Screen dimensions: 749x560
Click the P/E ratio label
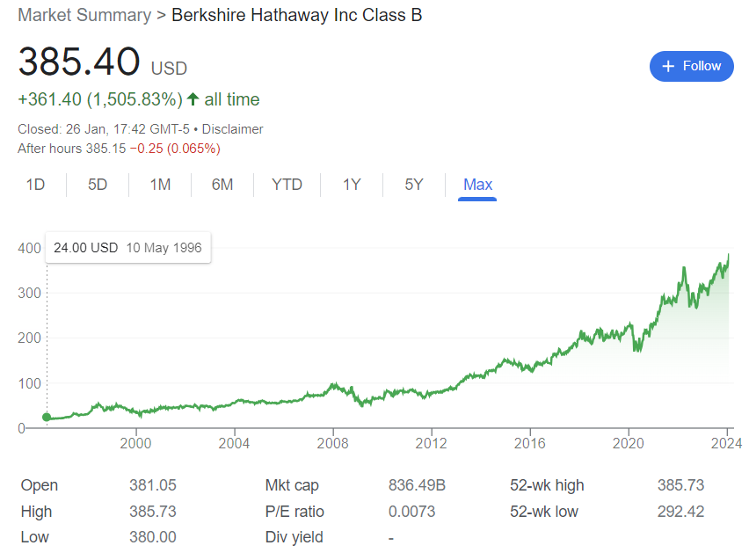click(x=296, y=512)
